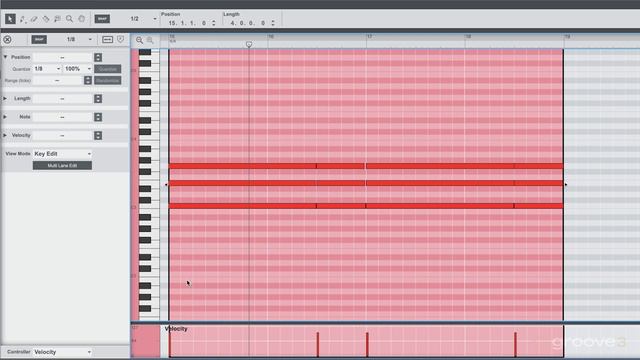Adjust the Note row stepper
The width and height of the screenshot is (640, 360).
pos(98,117)
